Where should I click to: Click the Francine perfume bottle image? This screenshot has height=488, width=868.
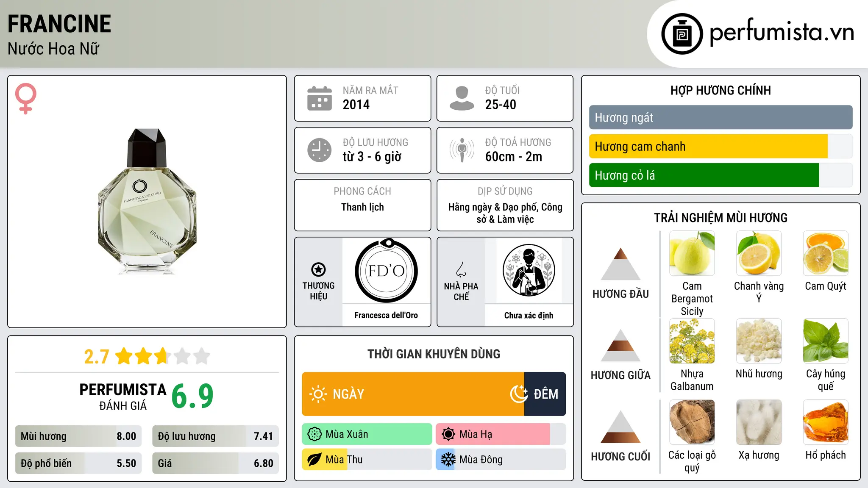coord(147,201)
